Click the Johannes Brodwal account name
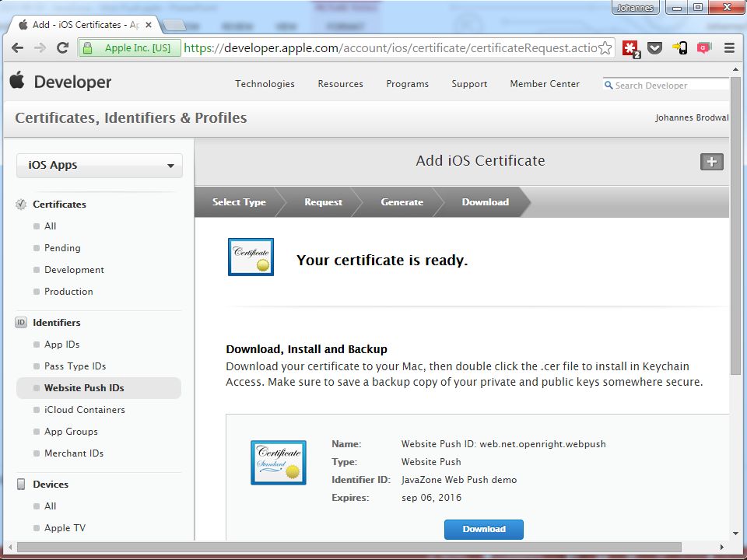The height and width of the screenshot is (560, 747). [x=692, y=117]
